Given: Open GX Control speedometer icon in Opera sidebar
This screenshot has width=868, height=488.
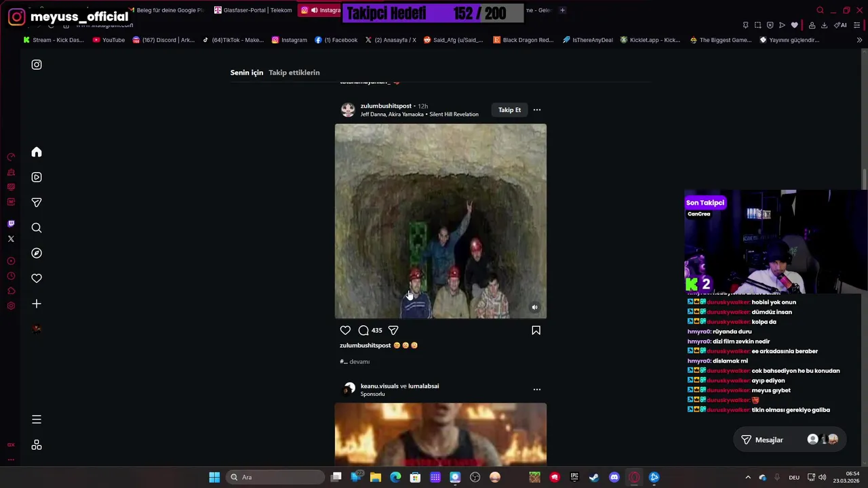Looking at the screenshot, I should click(x=11, y=157).
